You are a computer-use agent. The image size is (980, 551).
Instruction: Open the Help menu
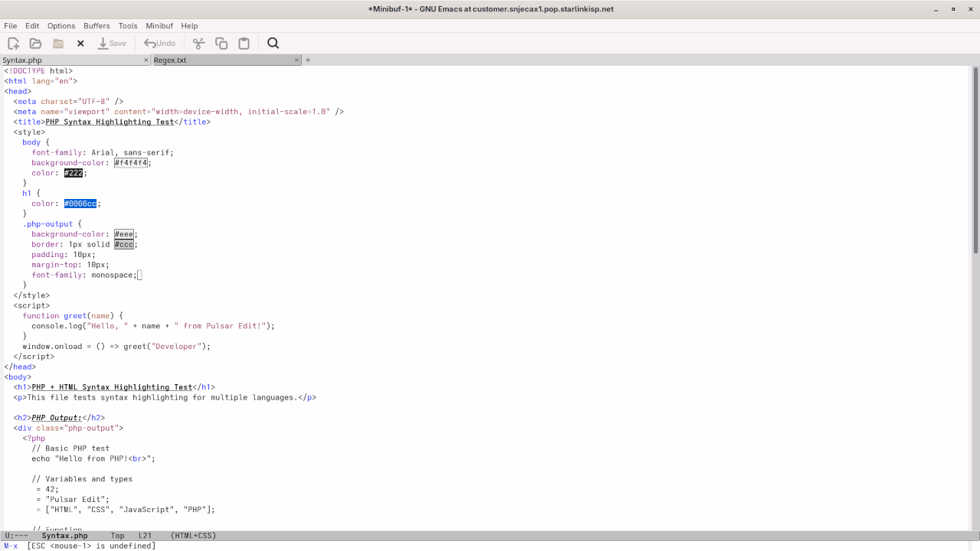pyautogui.click(x=189, y=26)
